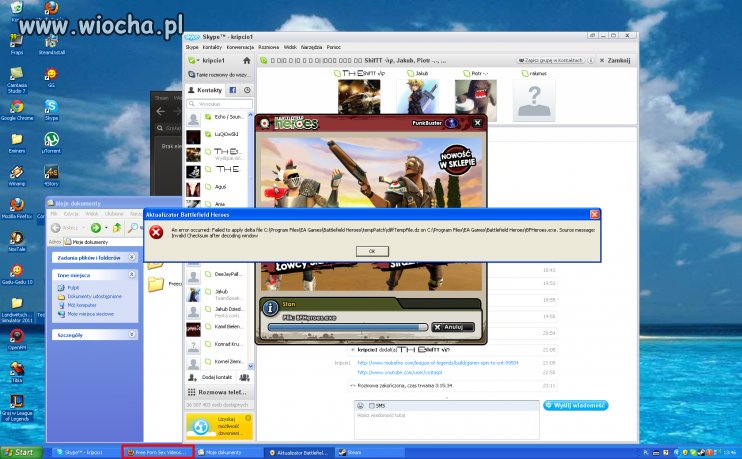This screenshot has height=459, width=742.
Task: Expand the Szczegóły panel
Action: tap(132, 334)
